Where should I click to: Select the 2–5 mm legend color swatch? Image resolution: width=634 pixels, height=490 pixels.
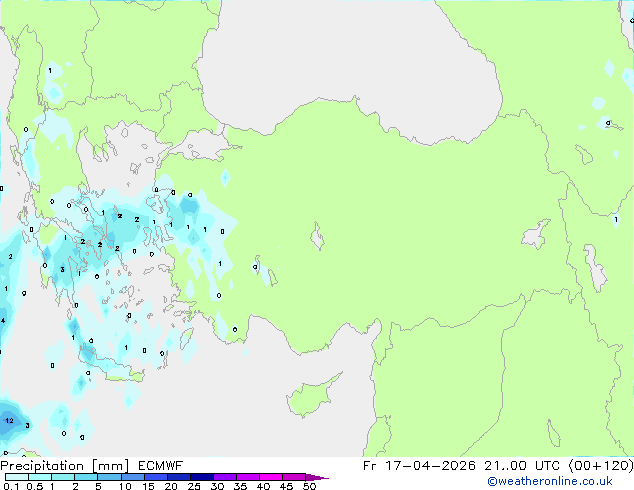coord(86,477)
